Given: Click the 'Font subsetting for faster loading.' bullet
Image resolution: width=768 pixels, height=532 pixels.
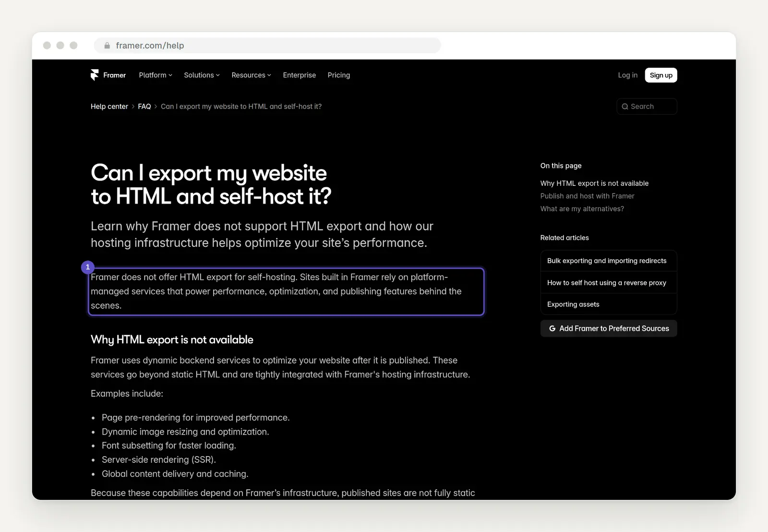Looking at the screenshot, I should [x=169, y=446].
